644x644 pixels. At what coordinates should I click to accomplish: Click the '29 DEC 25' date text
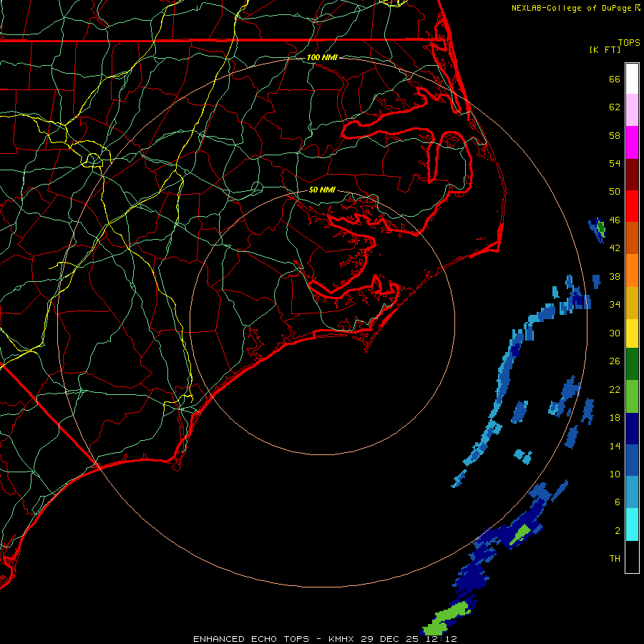point(389,639)
